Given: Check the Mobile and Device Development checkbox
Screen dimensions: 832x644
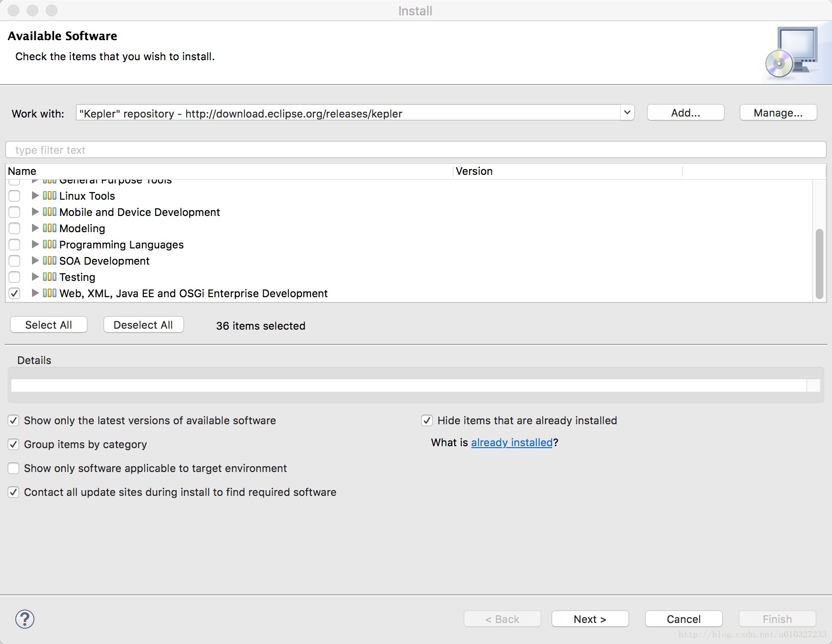Looking at the screenshot, I should click(x=14, y=212).
